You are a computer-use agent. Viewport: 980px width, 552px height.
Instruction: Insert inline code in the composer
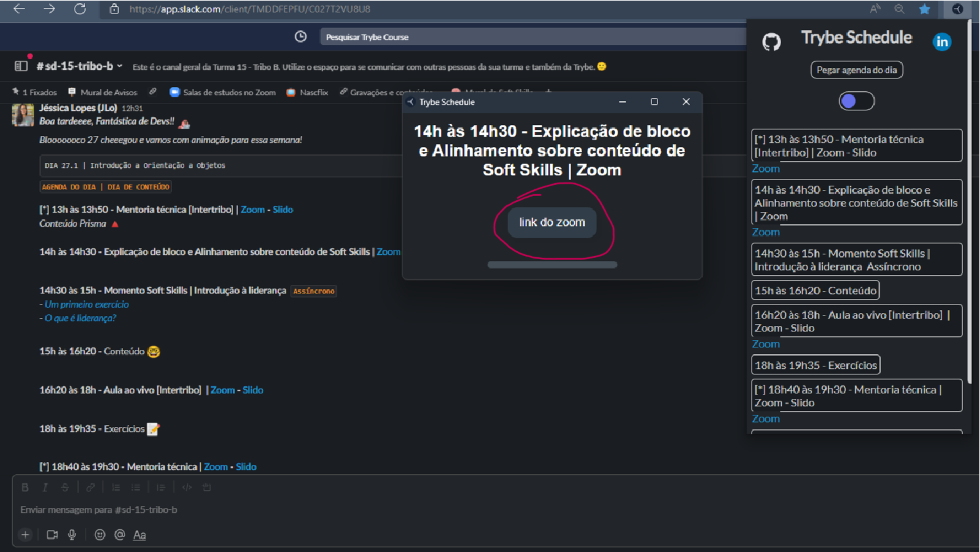tap(187, 488)
